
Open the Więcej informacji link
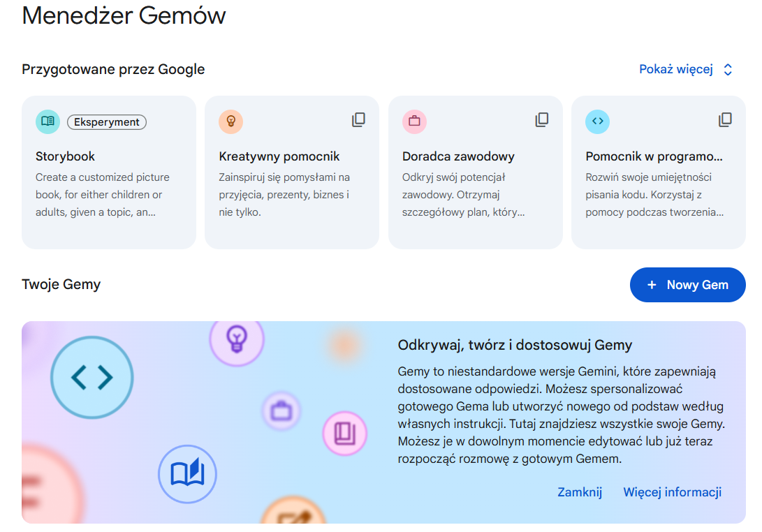pyautogui.click(x=673, y=492)
